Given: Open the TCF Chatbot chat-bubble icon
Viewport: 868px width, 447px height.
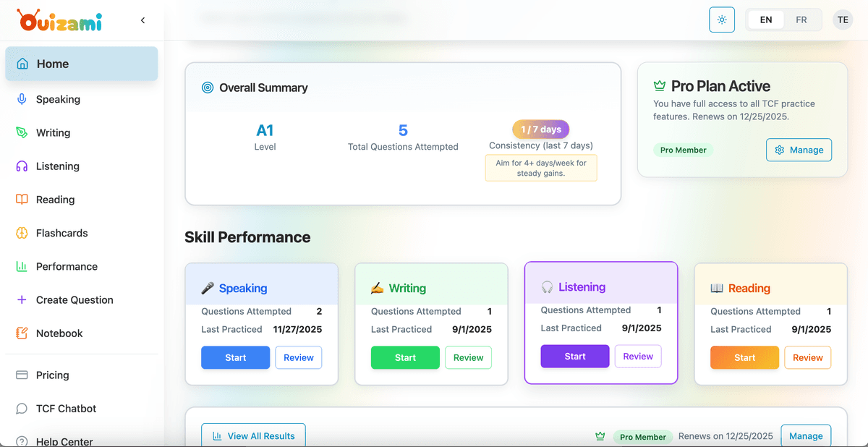Looking at the screenshot, I should click(21, 408).
